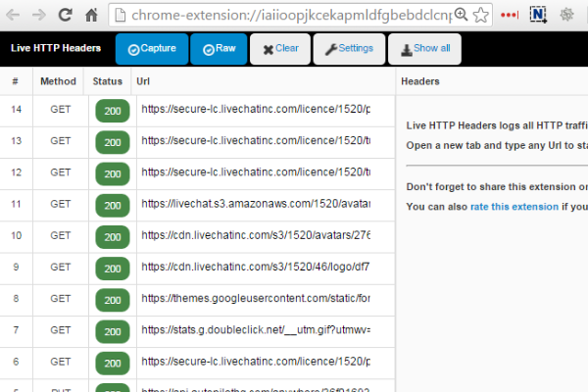Click the 200 status badge on row 11
This screenshot has height=392, width=588.
(112, 205)
